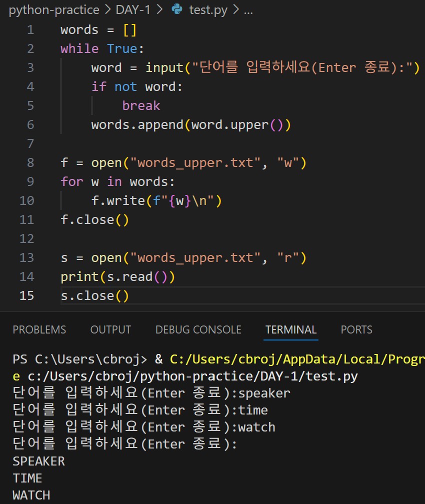Viewport: 425px width, 504px height.
Task: Click the DAY-1 breadcrumb folder
Action: click(133, 10)
